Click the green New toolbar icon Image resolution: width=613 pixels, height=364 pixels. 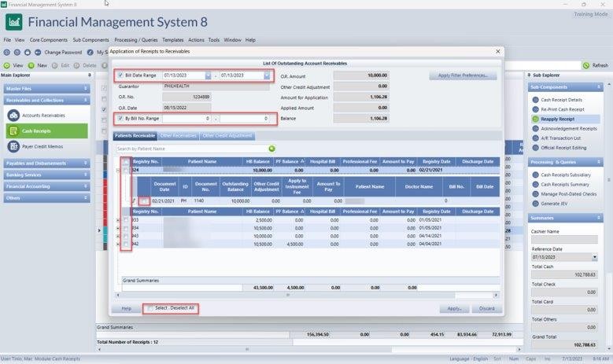(x=31, y=65)
